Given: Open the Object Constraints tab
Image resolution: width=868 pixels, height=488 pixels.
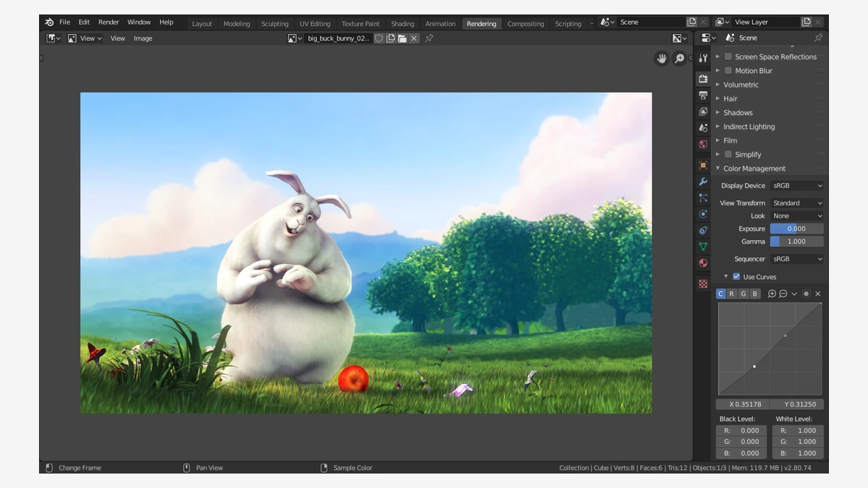Looking at the screenshot, I should click(x=703, y=231).
